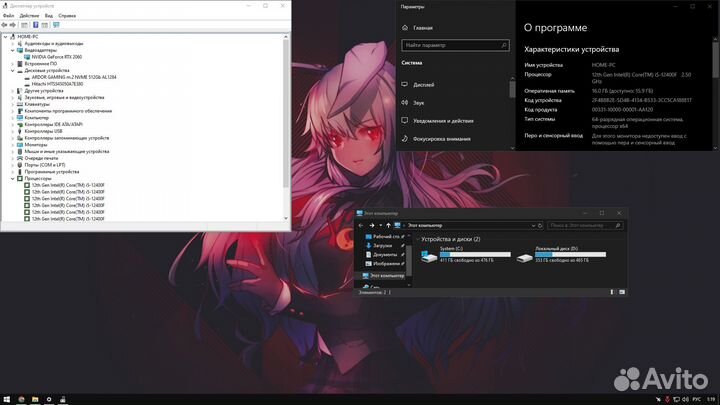Image resolution: width=720 pixels, height=405 pixels.
Task: Open the Вид menu in Device Manager
Action: pyautogui.click(x=49, y=16)
